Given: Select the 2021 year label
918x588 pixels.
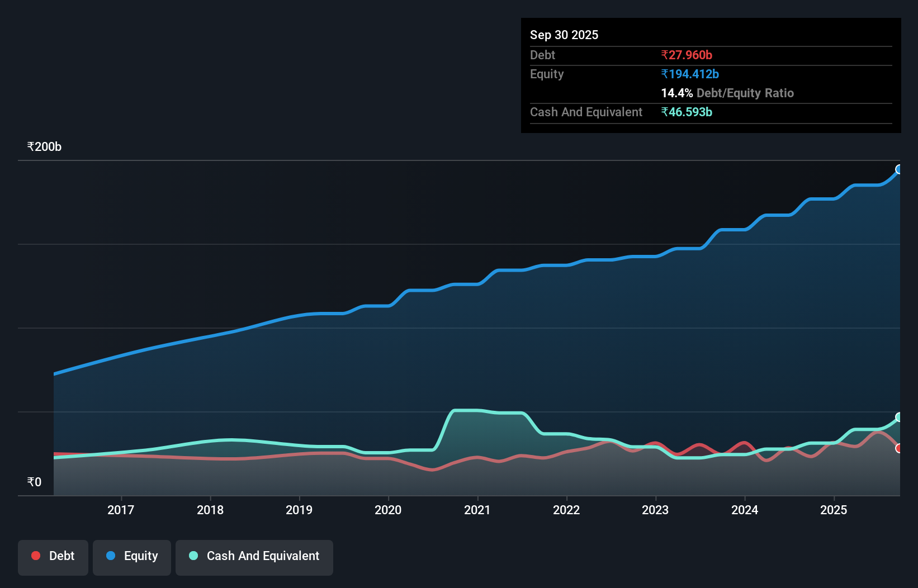Looking at the screenshot, I should pyautogui.click(x=477, y=510).
